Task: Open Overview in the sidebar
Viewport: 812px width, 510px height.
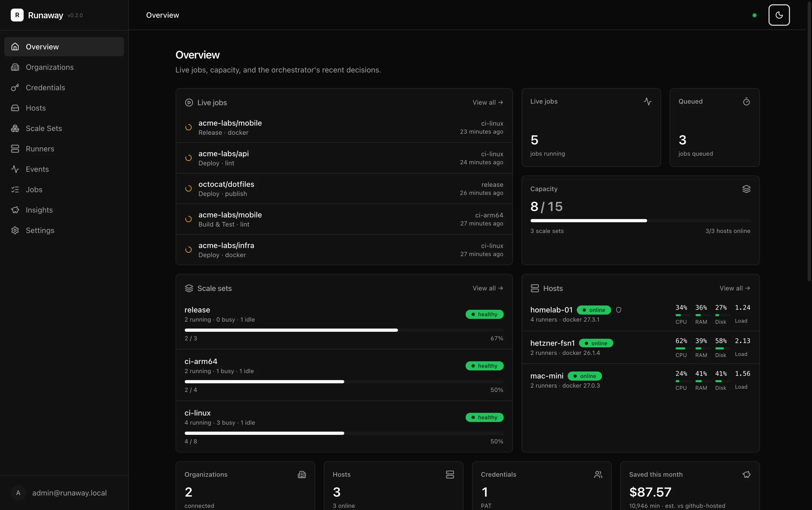Action: point(64,47)
